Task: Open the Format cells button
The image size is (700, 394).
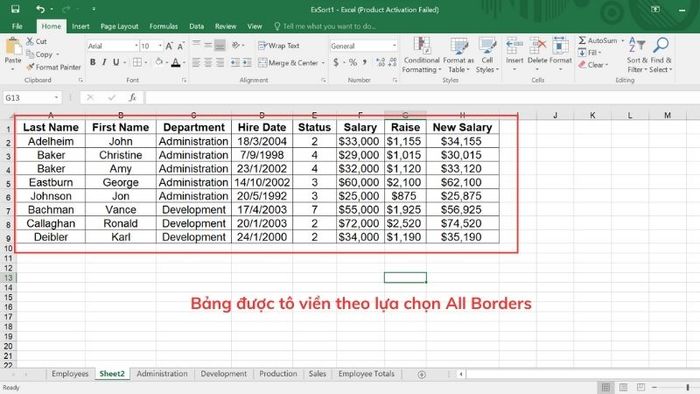Action: coord(560,54)
